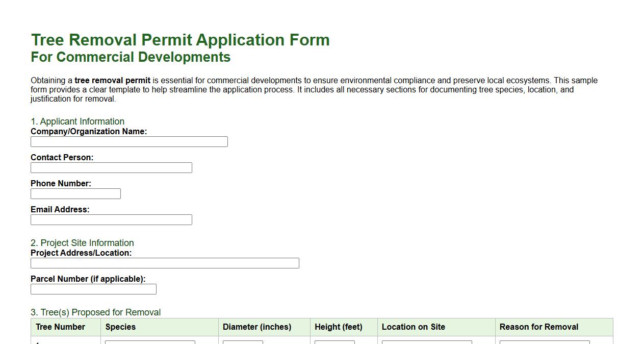This screenshot has width=644, height=344.
Task: Click the Reason for Removal column header
Action: coord(539,327)
